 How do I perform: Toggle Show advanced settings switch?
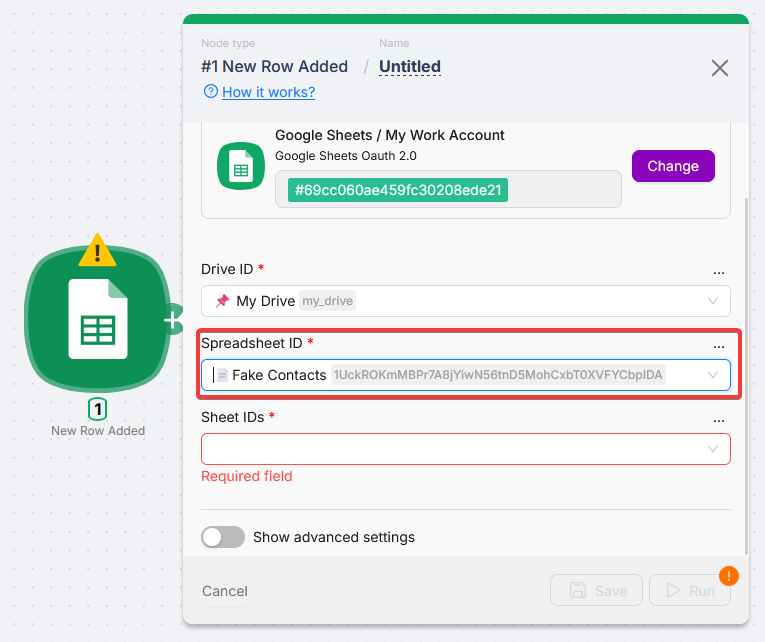coord(223,537)
